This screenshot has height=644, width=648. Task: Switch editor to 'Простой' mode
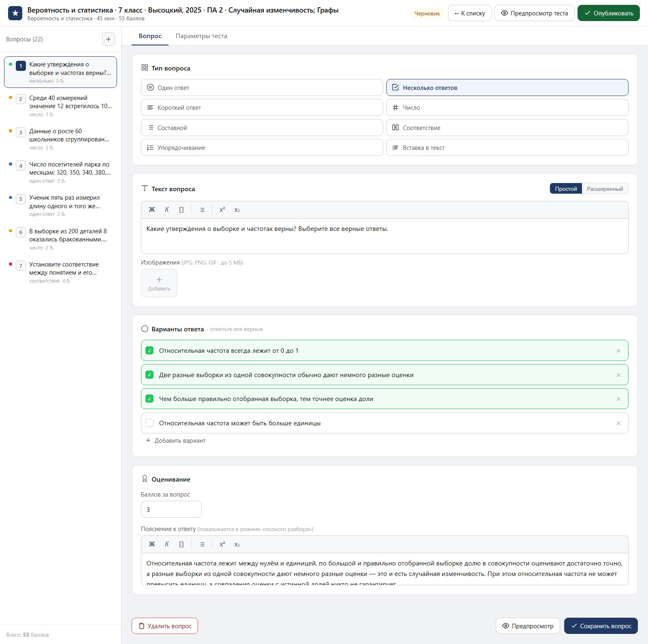pos(566,189)
